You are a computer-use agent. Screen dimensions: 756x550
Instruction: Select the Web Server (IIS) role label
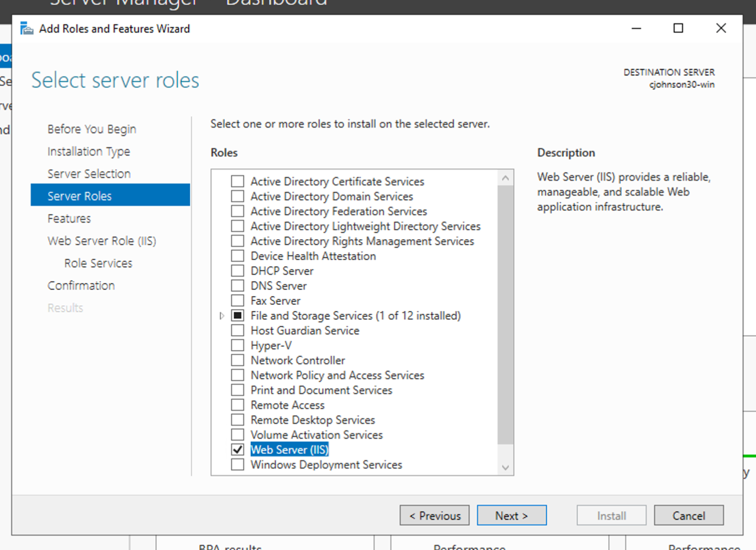click(290, 450)
